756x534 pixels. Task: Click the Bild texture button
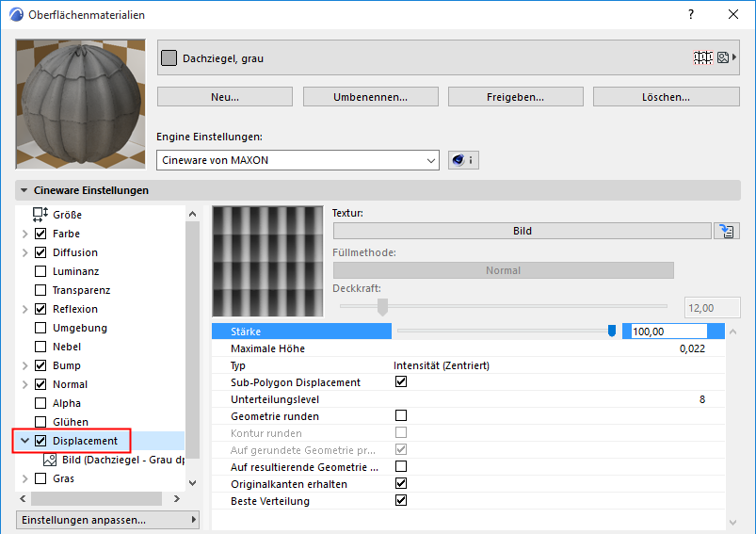pos(523,231)
